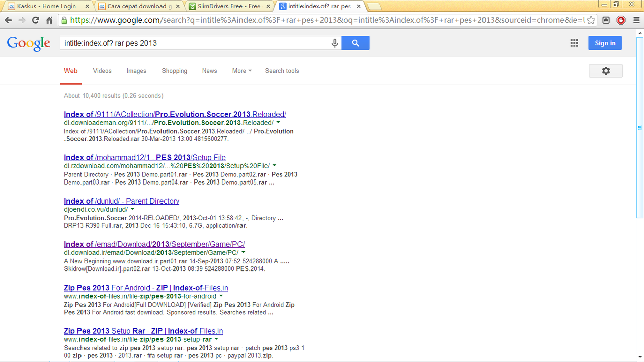Reload the current page

pyautogui.click(x=35, y=20)
